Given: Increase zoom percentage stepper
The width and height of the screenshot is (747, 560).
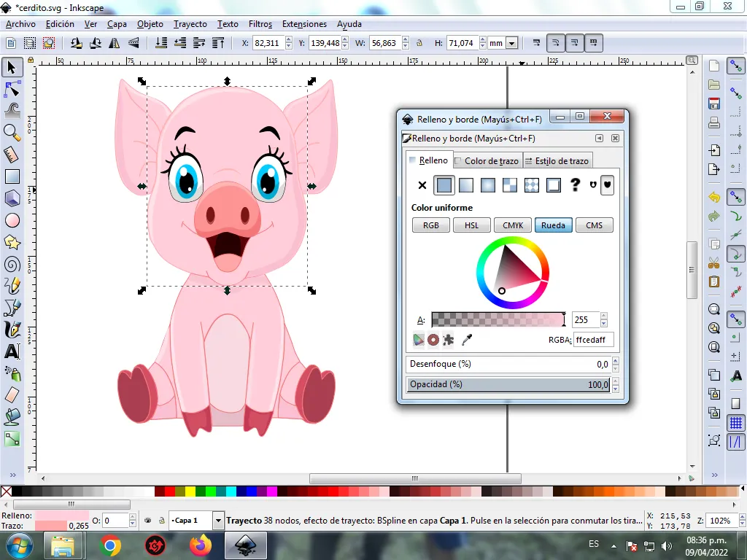Looking at the screenshot, I should pos(742,517).
